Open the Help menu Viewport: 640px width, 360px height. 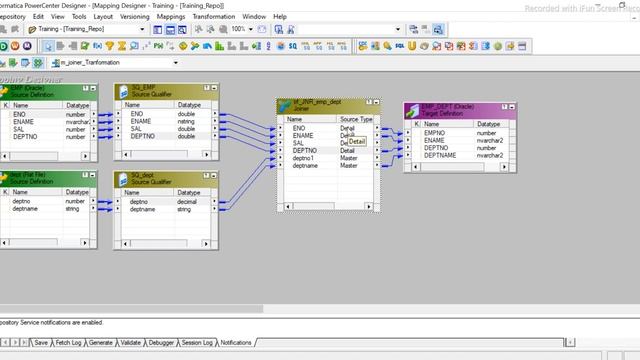[280, 17]
